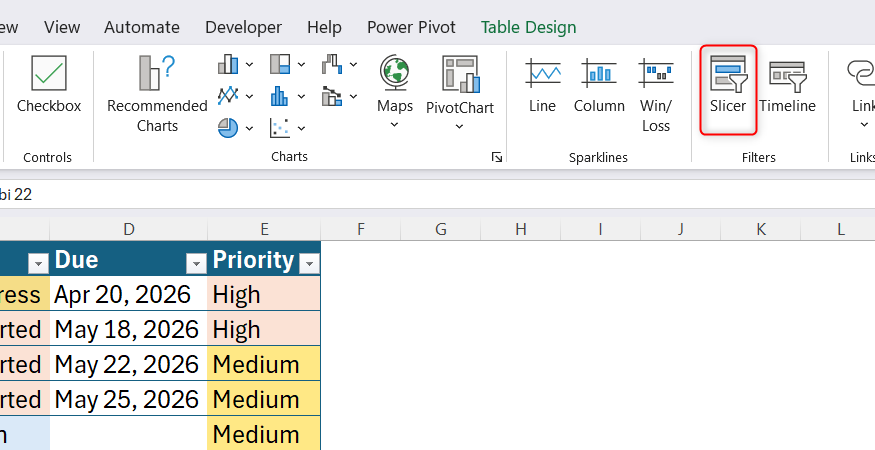Insert column or bar chart icon
This screenshot has height=450, width=875.
228,64
